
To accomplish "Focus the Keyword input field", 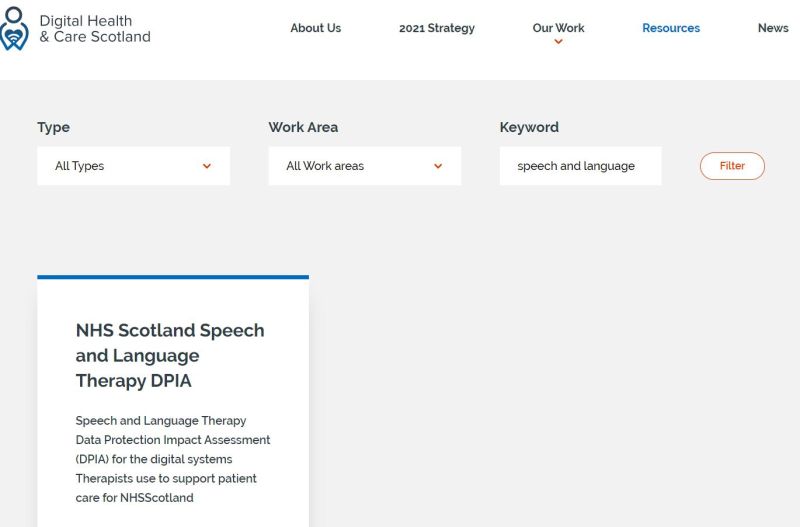I will coord(581,166).
